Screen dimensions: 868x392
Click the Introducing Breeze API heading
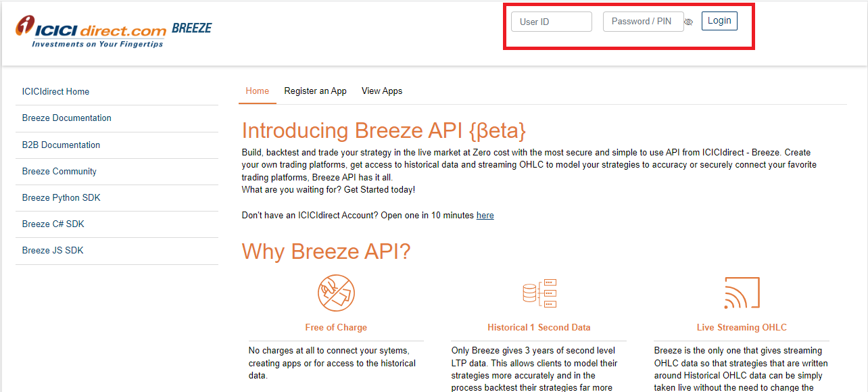click(383, 130)
